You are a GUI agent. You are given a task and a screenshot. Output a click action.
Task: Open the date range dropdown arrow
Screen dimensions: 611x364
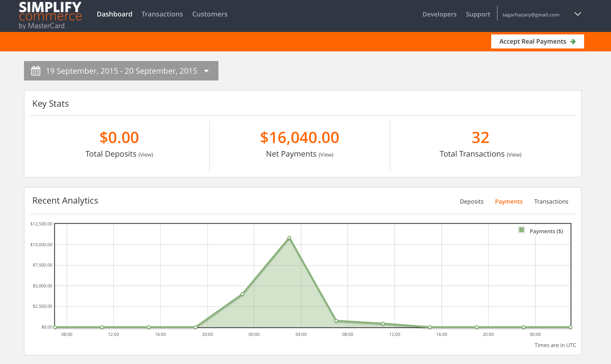[206, 71]
